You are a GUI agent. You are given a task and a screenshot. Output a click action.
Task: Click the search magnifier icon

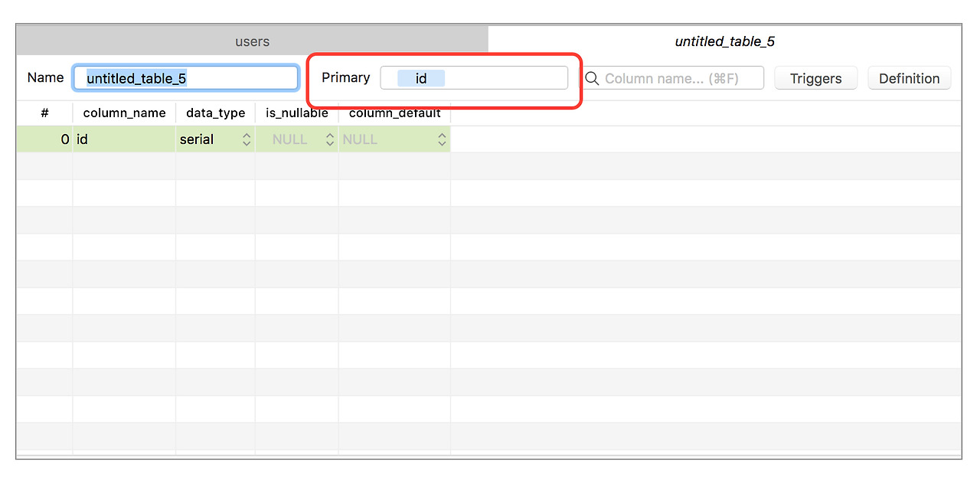592,78
